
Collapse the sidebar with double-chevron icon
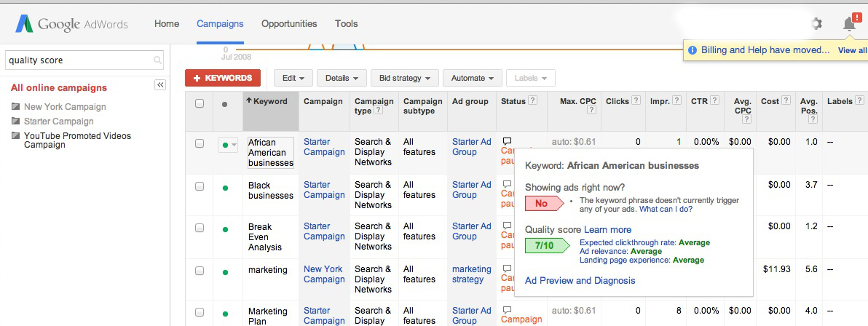coord(160,84)
